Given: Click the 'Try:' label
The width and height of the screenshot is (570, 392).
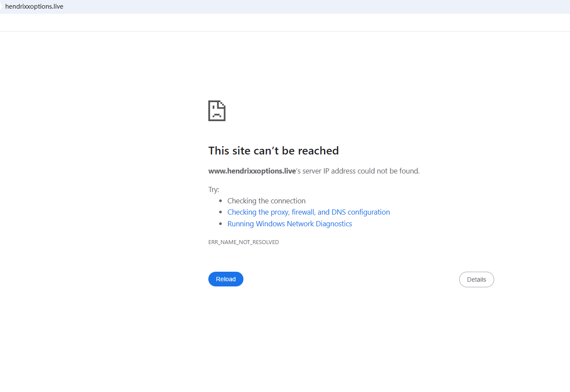Looking at the screenshot, I should pos(214,190).
